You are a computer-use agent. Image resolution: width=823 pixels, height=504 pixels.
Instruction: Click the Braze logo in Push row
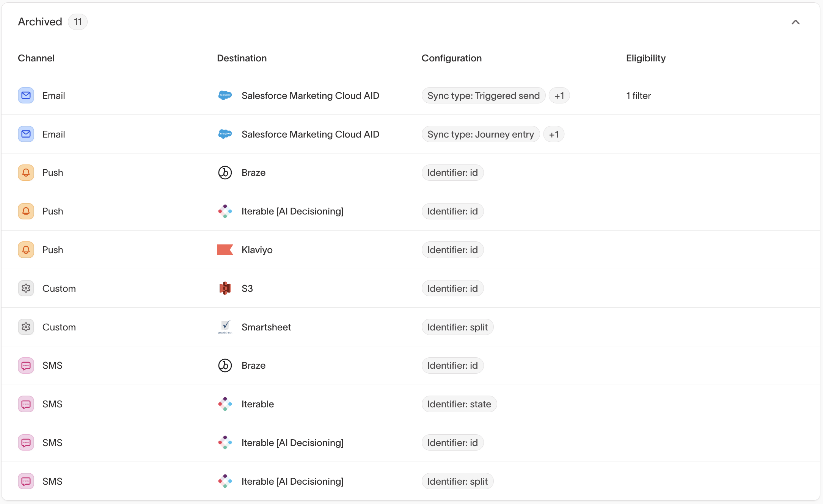tap(225, 173)
